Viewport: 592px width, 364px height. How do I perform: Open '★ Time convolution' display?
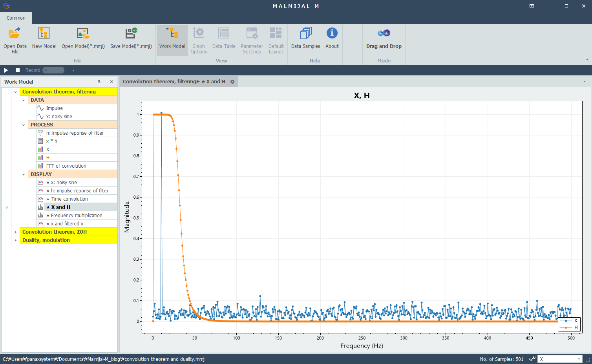click(x=77, y=199)
